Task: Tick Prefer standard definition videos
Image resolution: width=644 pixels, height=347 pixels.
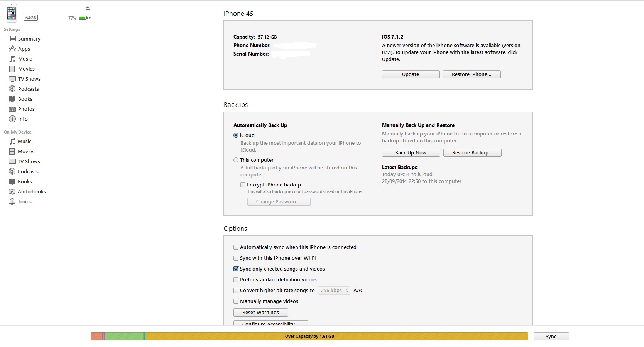Action: coord(236,280)
